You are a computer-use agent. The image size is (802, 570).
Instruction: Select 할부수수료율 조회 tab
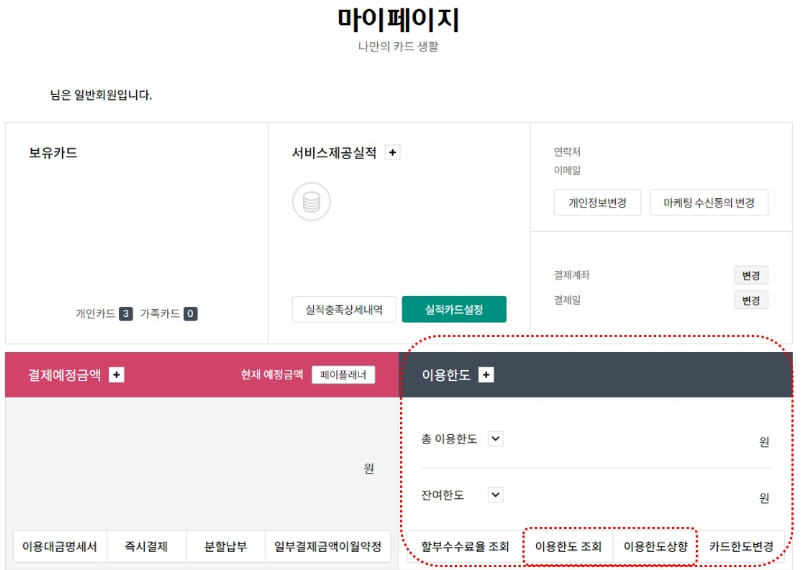pos(465,546)
